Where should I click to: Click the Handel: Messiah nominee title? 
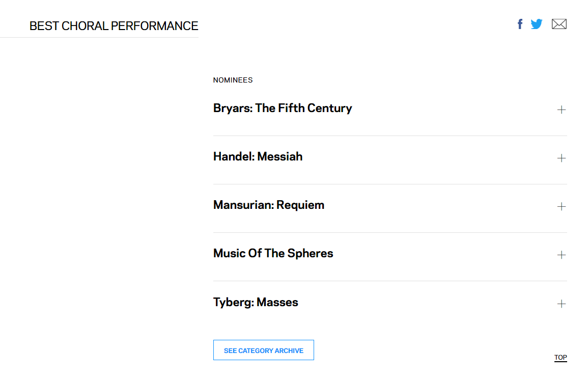258,156
